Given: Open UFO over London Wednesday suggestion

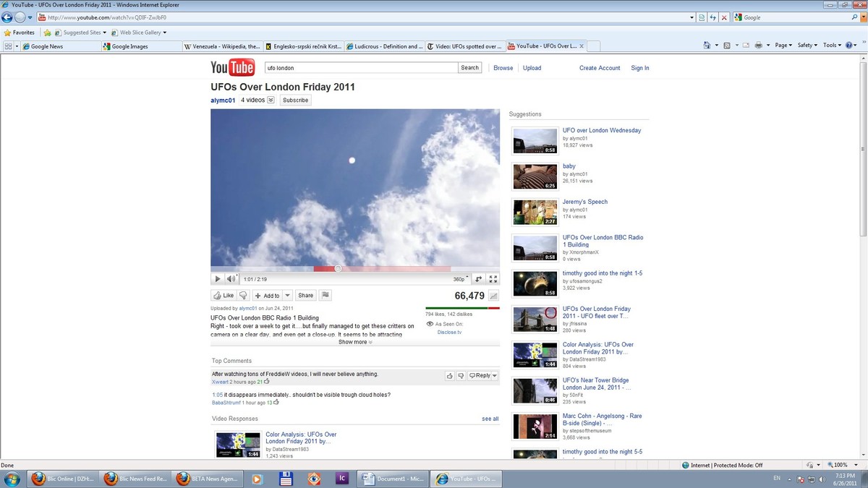Looking at the screenshot, I should click(602, 130).
